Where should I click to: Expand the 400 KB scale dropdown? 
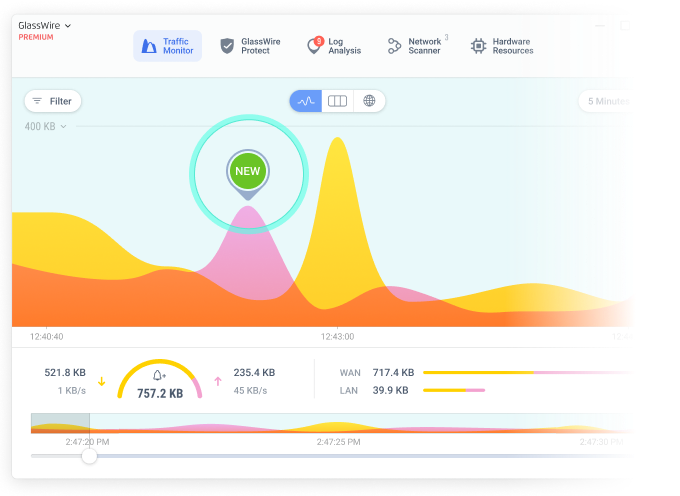coord(46,127)
